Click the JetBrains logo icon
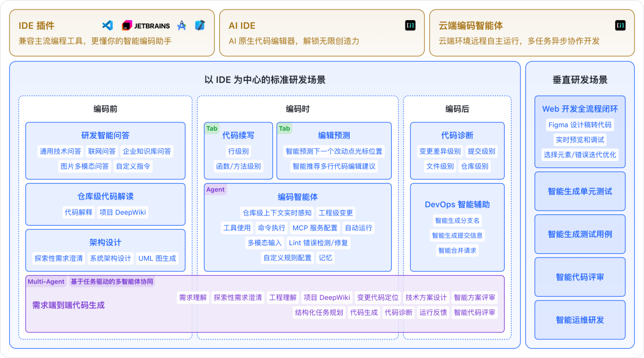 point(128,25)
